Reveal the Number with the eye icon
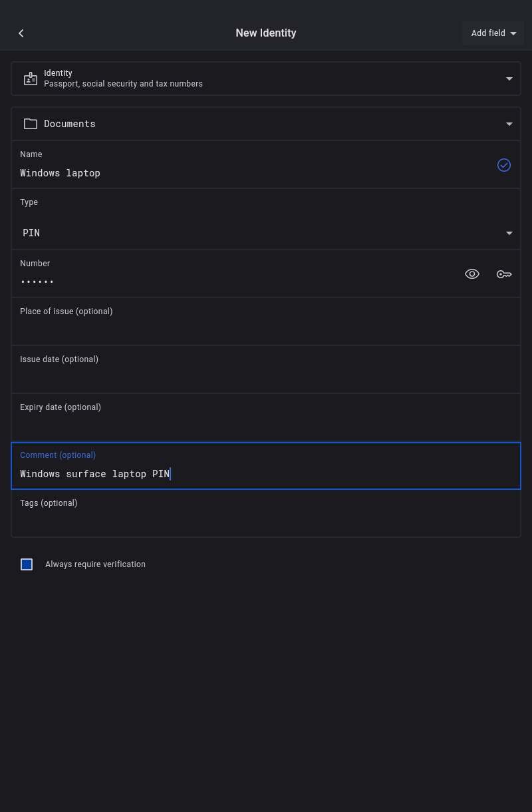 [472, 274]
